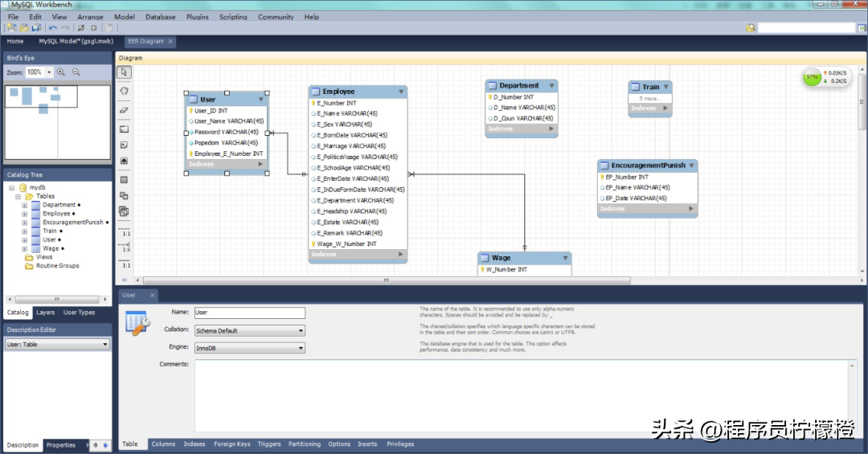868x454 pixels.
Task: Select the hand pan tool
Action: coord(125,91)
